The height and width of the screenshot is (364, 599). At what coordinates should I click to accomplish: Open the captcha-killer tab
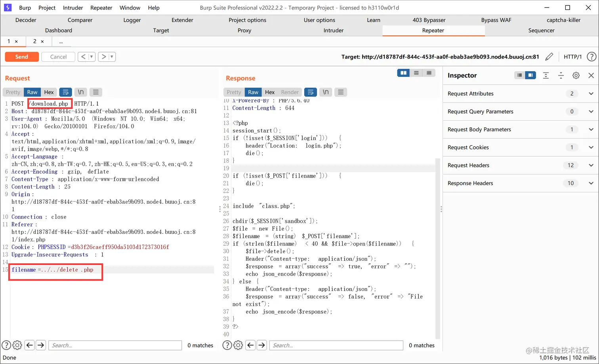point(563,20)
